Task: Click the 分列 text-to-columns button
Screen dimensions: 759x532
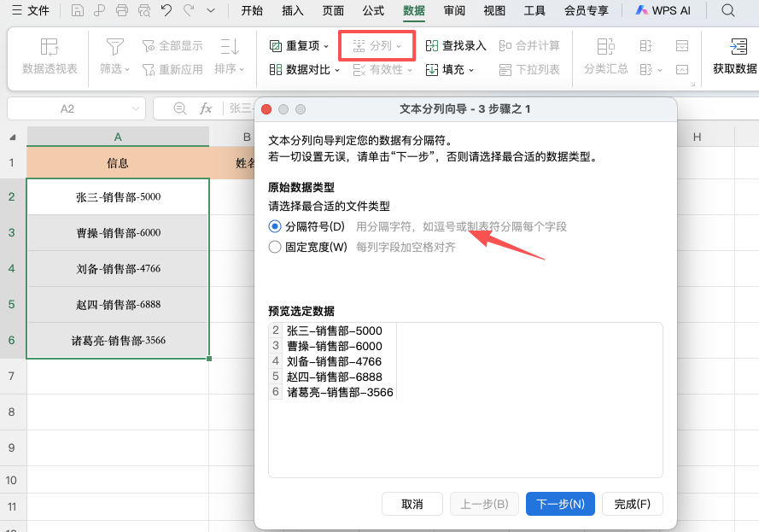Action: pyautogui.click(x=377, y=45)
